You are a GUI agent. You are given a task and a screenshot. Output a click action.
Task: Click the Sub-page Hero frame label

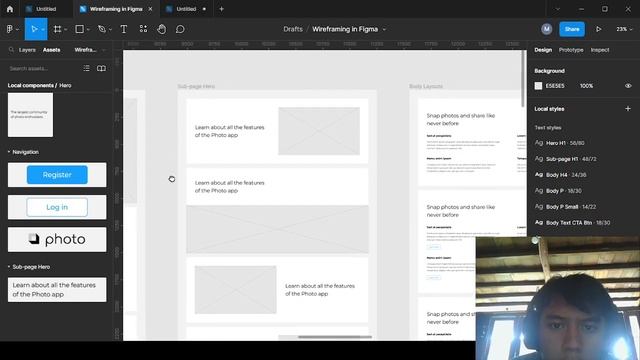[x=196, y=86]
